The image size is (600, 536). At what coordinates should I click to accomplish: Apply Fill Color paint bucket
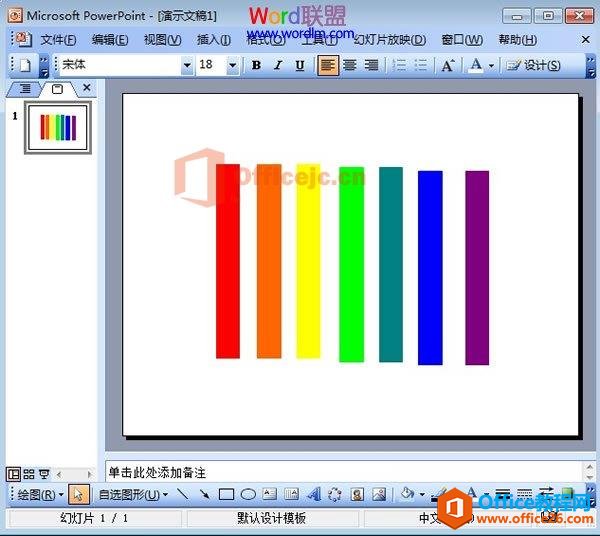point(407,494)
